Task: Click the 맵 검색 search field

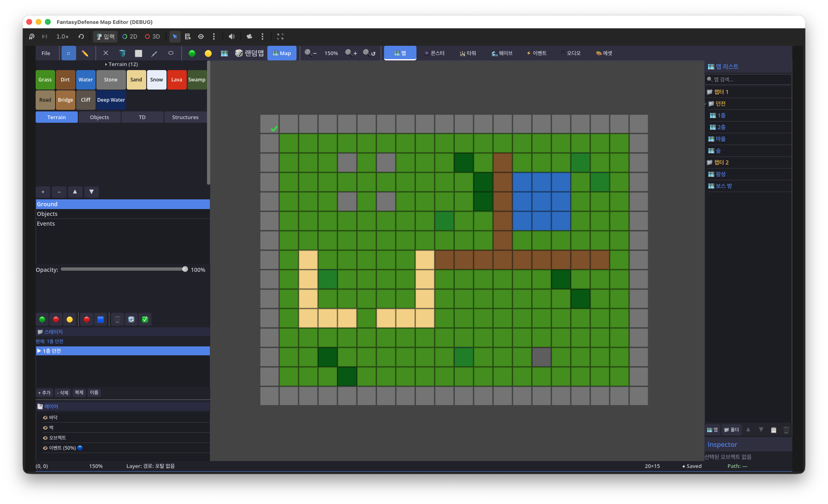Action: (748, 79)
